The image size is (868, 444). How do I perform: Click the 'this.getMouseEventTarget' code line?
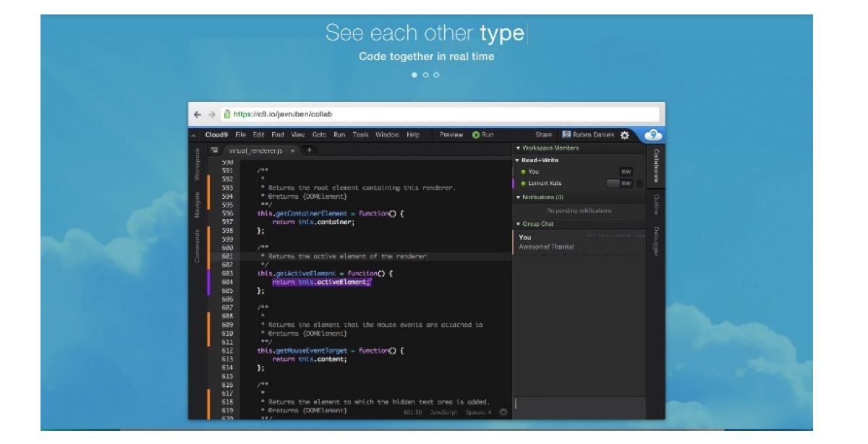(330, 351)
